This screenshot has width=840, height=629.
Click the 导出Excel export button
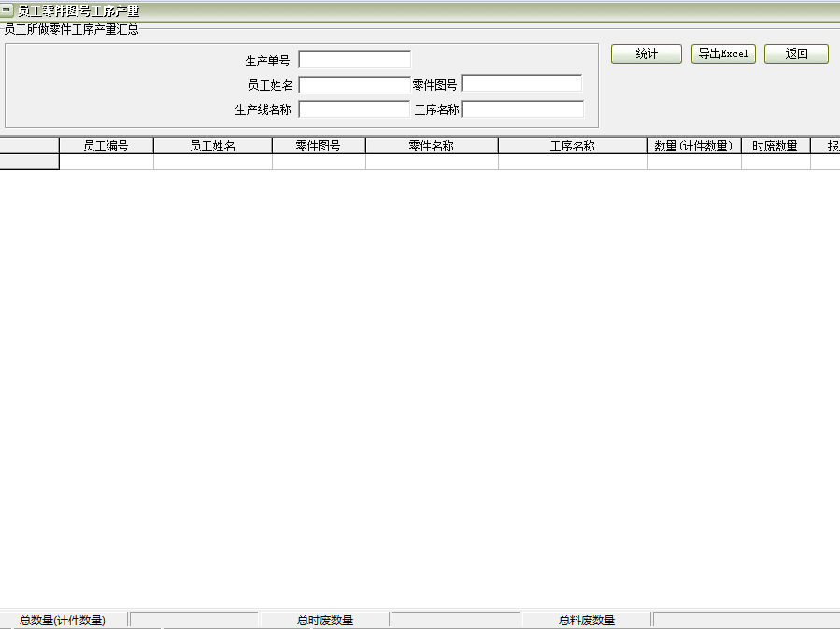tap(722, 53)
